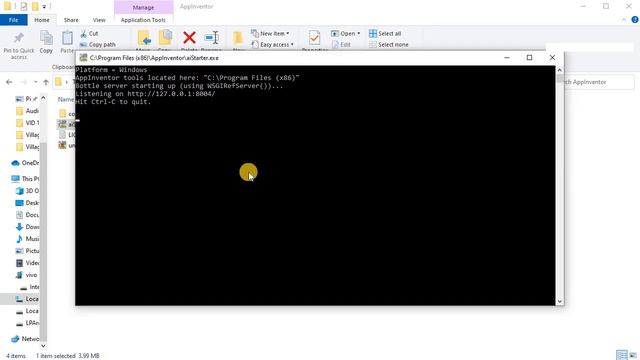Click Cut in the Clipboard group
Image resolution: width=640 pixels, height=360 pixels.
pos(89,33)
